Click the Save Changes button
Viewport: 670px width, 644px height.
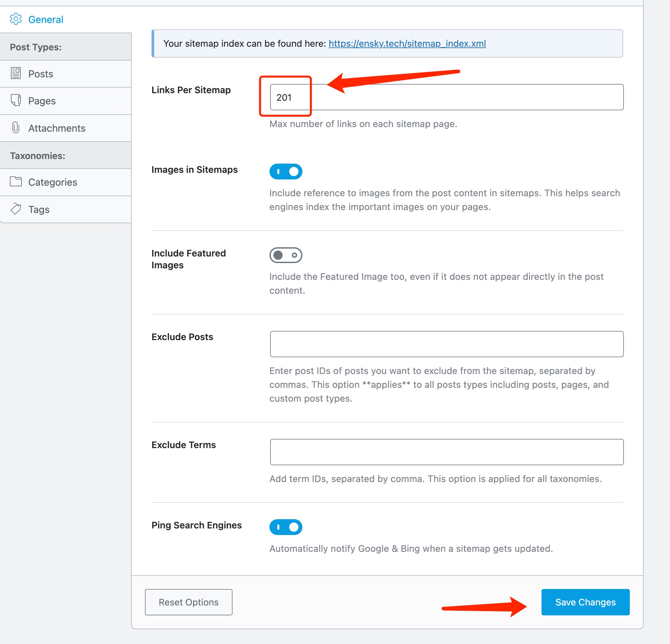point(585,602)
